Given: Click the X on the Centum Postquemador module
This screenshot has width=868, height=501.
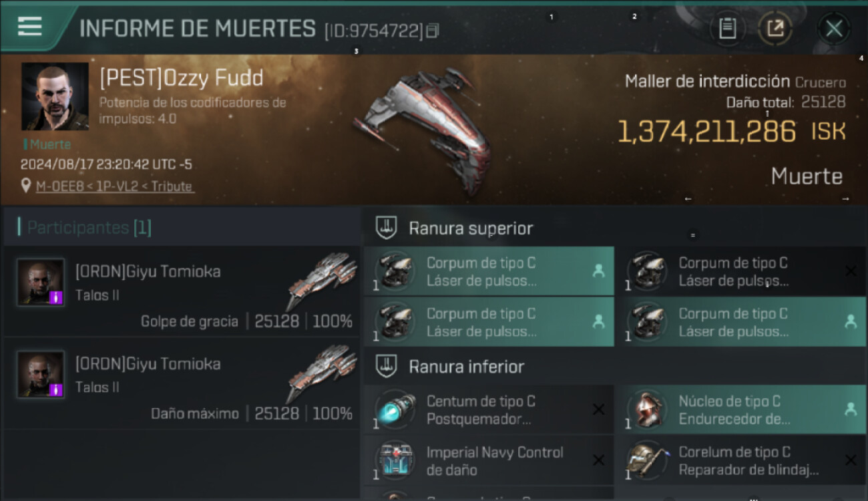Looking at the screenshot, I should (599, 409).
